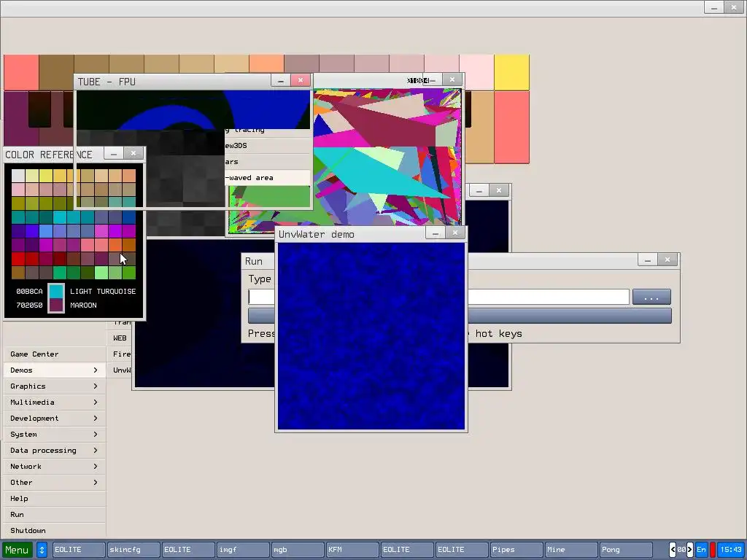Pick the bright cyan swatch in Color Reference
The width and height of the screenshot is (747, 560).
tap(60, 217)
